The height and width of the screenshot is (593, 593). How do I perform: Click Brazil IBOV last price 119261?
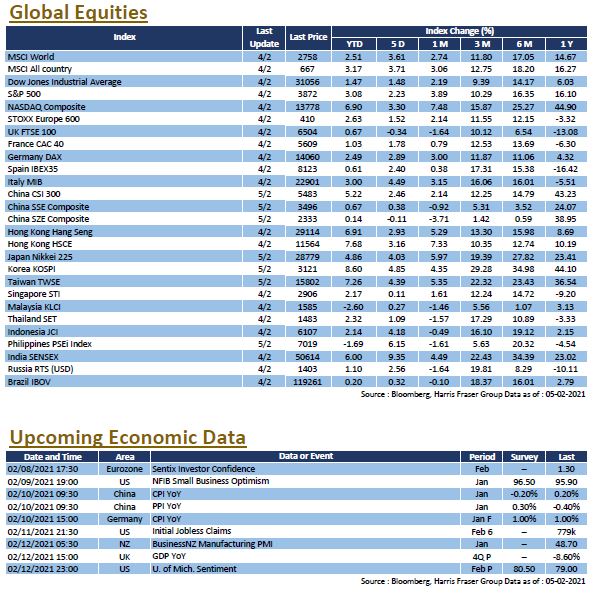click(307, 382)
